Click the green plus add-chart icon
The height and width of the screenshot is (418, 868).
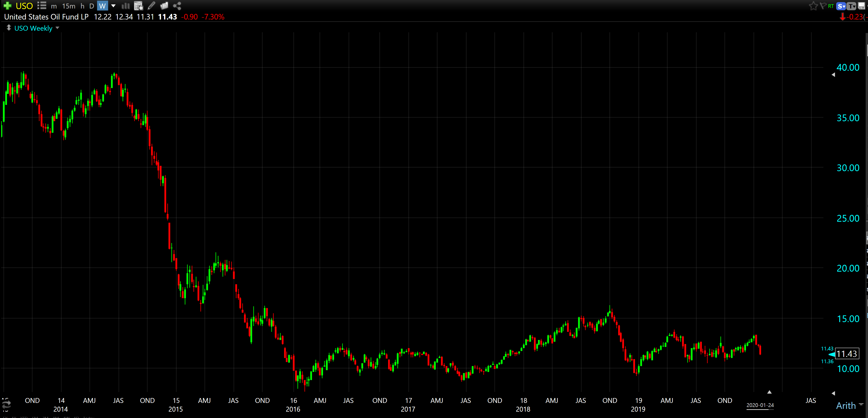[7, 6]
